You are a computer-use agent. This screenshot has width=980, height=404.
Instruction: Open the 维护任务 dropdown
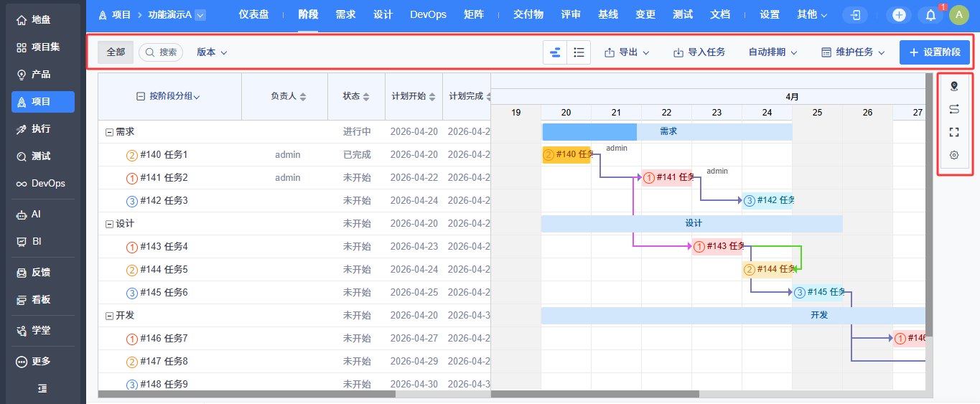(x=853, y=52)
